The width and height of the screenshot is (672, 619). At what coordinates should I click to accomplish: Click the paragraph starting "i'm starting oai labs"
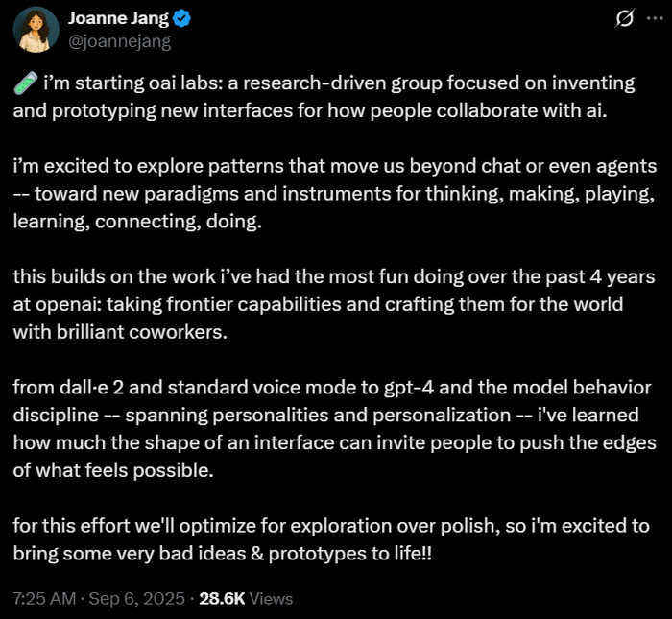[324, 97]
